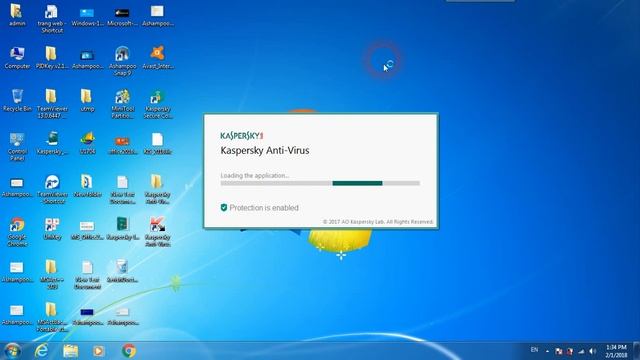Open the Kaspersky Anti-Vi... yellow folder

click(x=157, y=189)
